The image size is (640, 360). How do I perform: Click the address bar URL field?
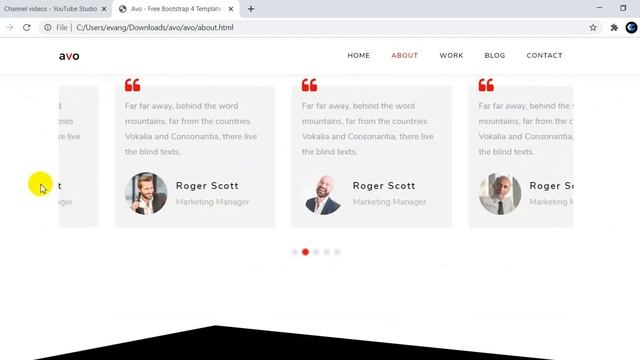(x=320, y=27)
